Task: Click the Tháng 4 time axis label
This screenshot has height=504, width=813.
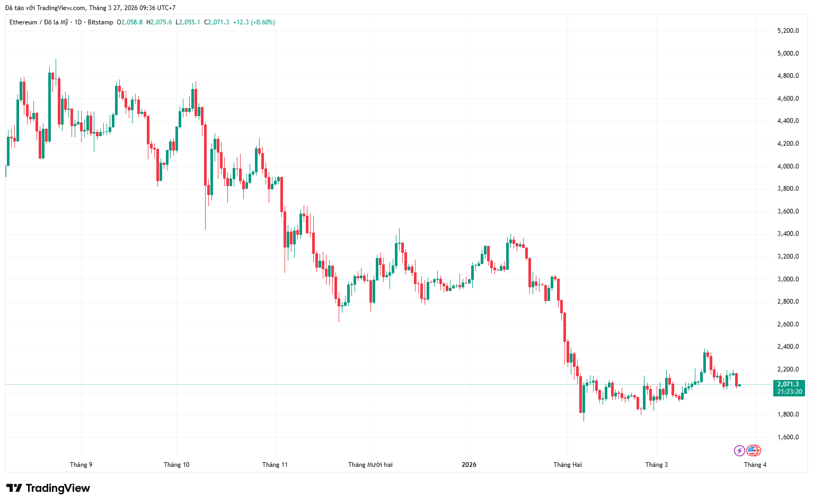Action: tap(755, 465)
